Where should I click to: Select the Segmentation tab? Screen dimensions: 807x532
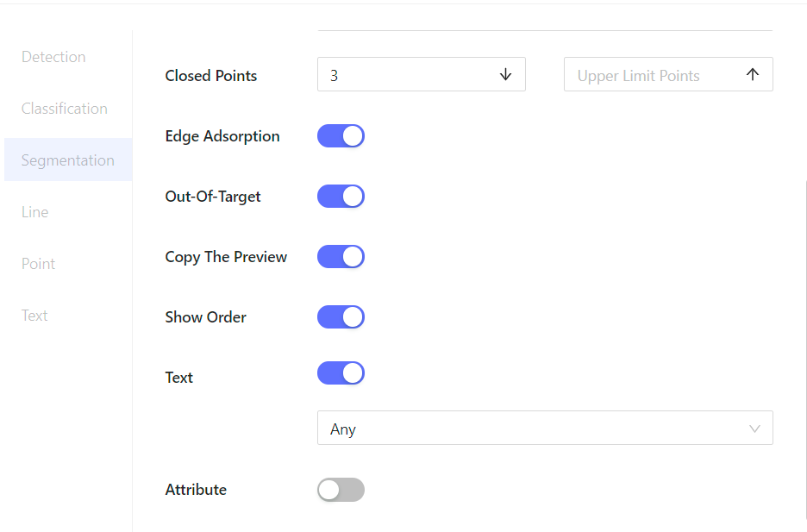click(x=68, y=160)
